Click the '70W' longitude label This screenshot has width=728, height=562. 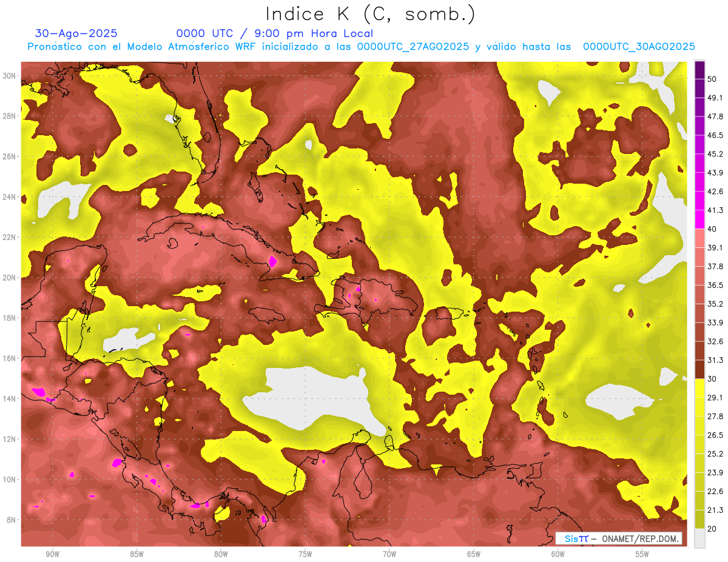coord(389,554)
